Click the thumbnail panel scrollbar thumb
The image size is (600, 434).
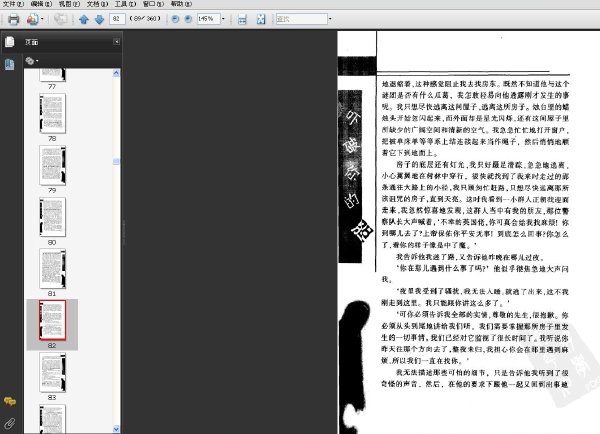[x=116, y=162]
